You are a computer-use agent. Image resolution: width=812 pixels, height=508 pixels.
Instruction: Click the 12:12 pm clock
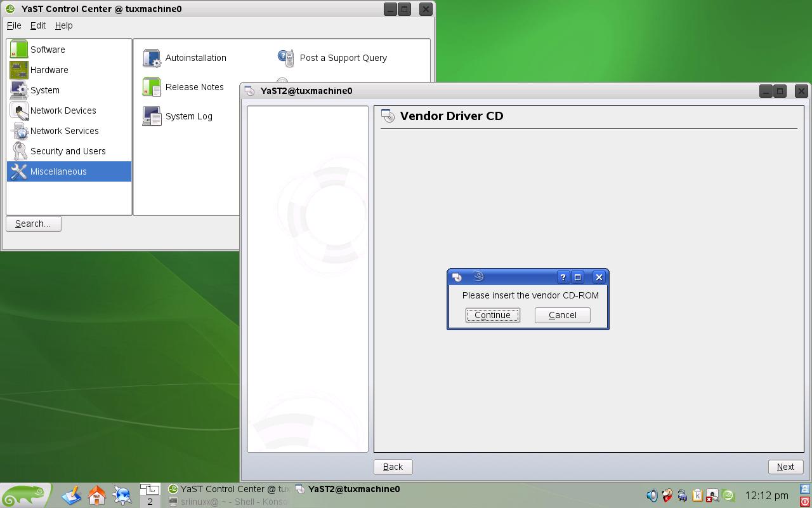[x=767, y=495]
